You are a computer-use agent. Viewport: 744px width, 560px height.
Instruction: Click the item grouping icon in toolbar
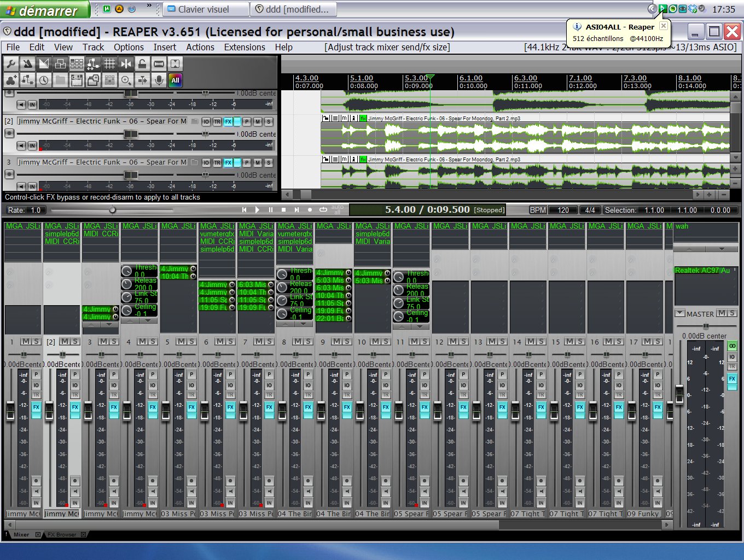coord(60,63)
